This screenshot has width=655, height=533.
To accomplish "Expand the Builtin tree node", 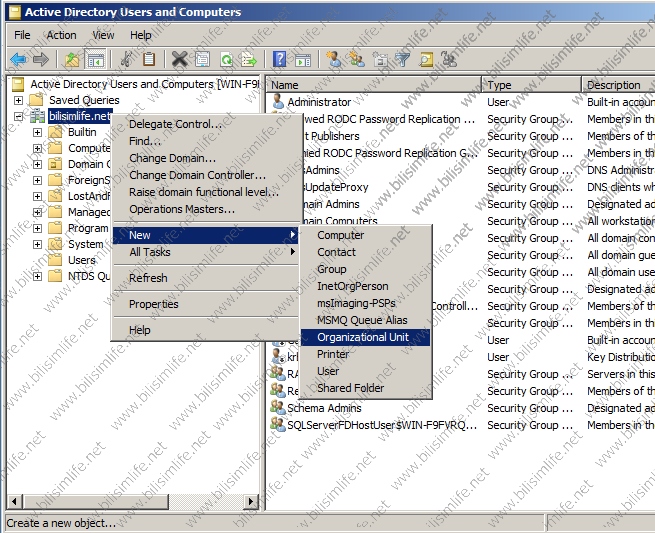I will (37, 132).
